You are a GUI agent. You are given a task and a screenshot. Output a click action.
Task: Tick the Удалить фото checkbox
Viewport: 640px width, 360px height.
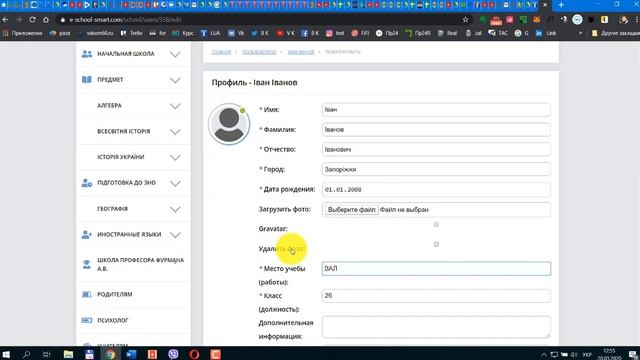(436, 244)
